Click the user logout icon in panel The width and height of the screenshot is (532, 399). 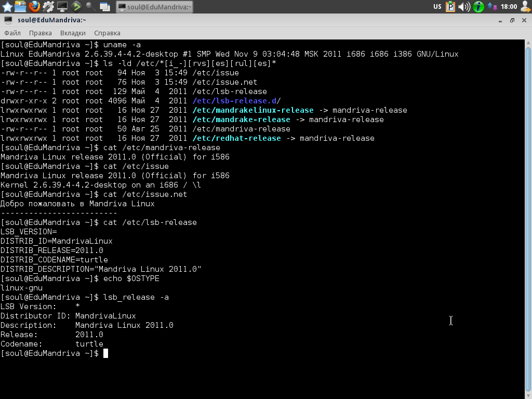pos(526,6)
